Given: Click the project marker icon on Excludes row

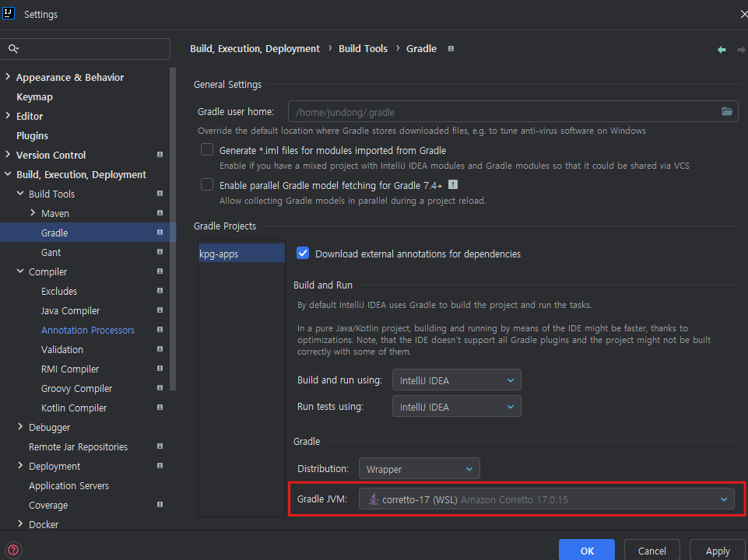Looking at the screenshot, I should pyautogui.click(x=160, y=291).
